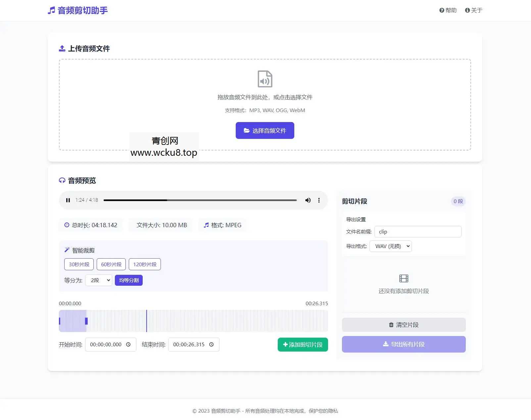The width and height of the screenshot is (531, 420).
Task: Open the player's three-dot overflow menu
Action: [x=319, y=200]
